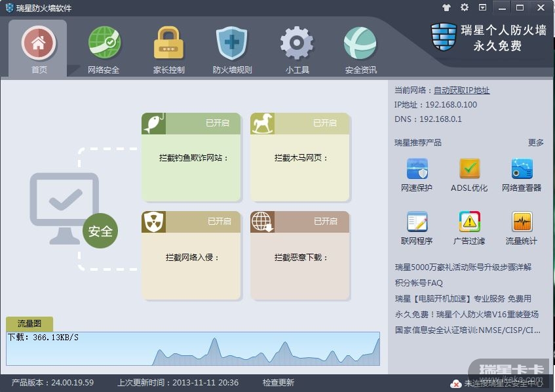Click 检查更新 to check for updates

click(x=278, y=382)
